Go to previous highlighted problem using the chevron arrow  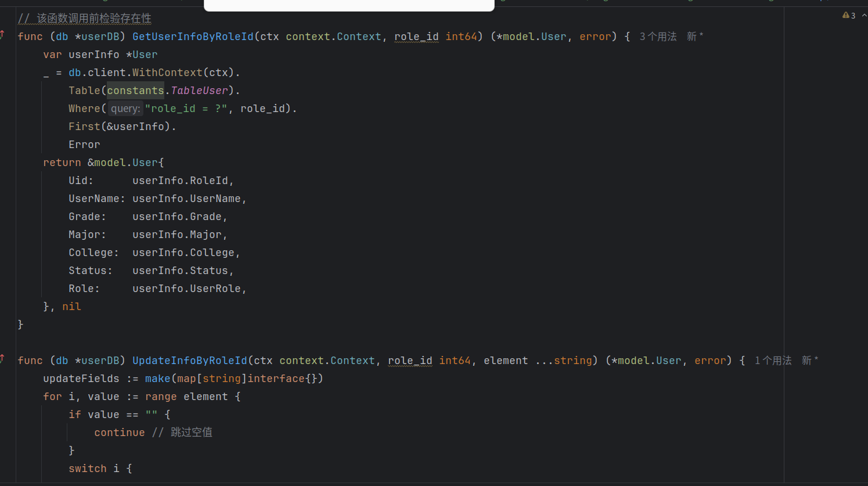(864, 16)
